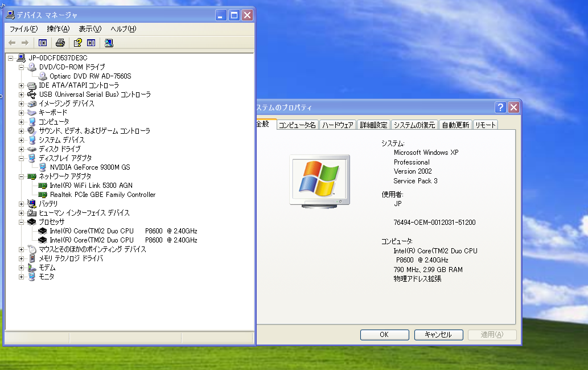Click the Intel WiFi Link 5300 AGN icon
588x370 pixels.
42,186
